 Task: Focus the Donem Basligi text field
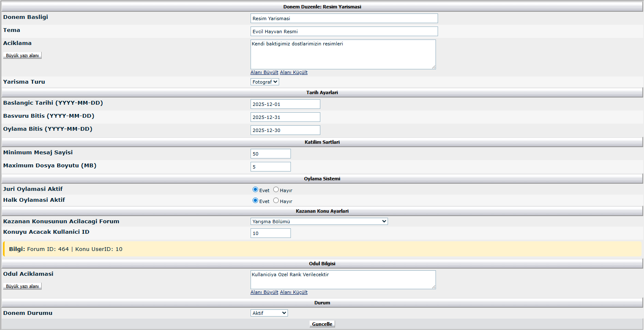click(x=344, y=18)
